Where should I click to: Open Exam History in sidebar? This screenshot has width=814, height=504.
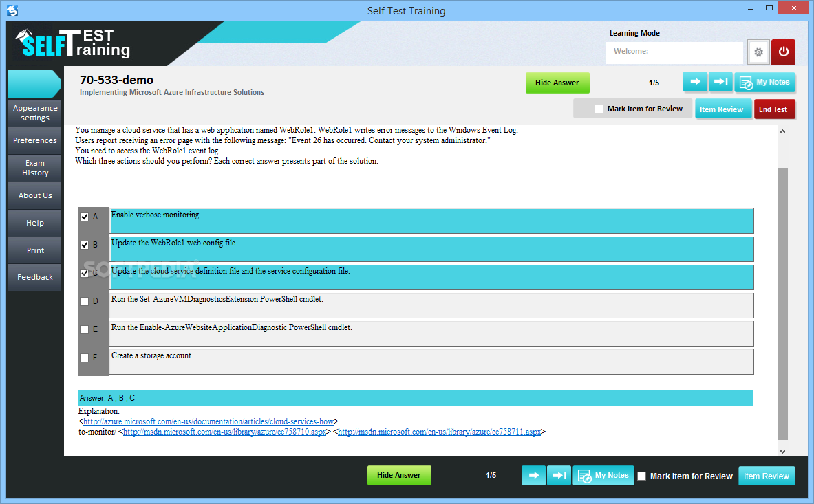click(x=35, y=168)
